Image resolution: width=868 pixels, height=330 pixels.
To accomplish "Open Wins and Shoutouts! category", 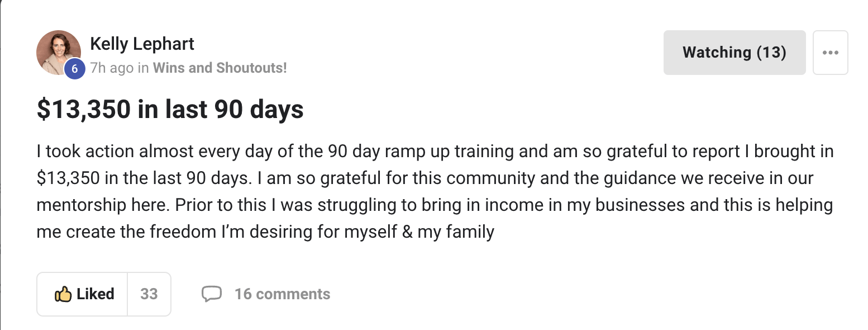I will click(x=220, y=68).
